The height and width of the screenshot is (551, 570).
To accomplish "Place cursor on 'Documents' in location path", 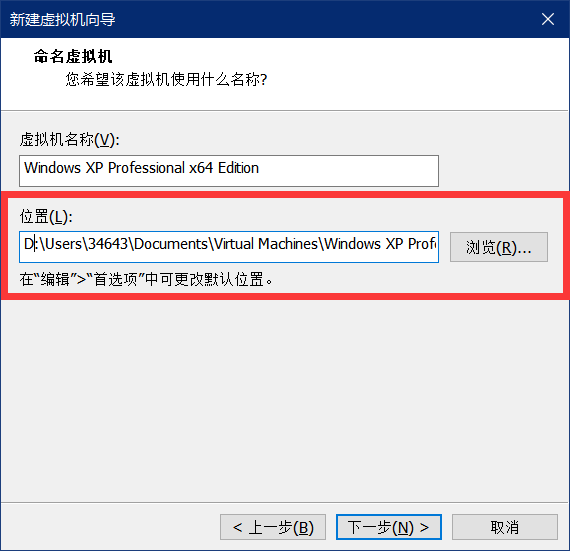I will 170,244.
